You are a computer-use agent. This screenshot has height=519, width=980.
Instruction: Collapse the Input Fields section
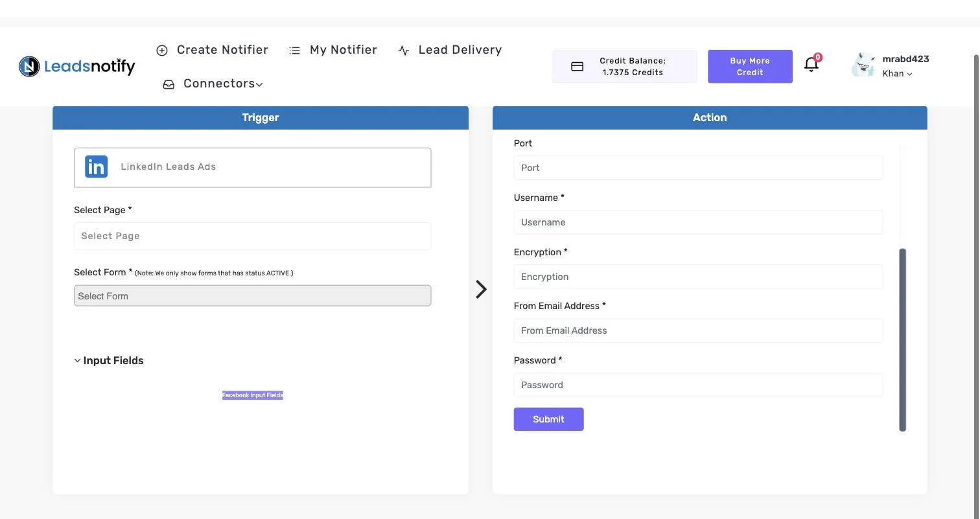109,360
